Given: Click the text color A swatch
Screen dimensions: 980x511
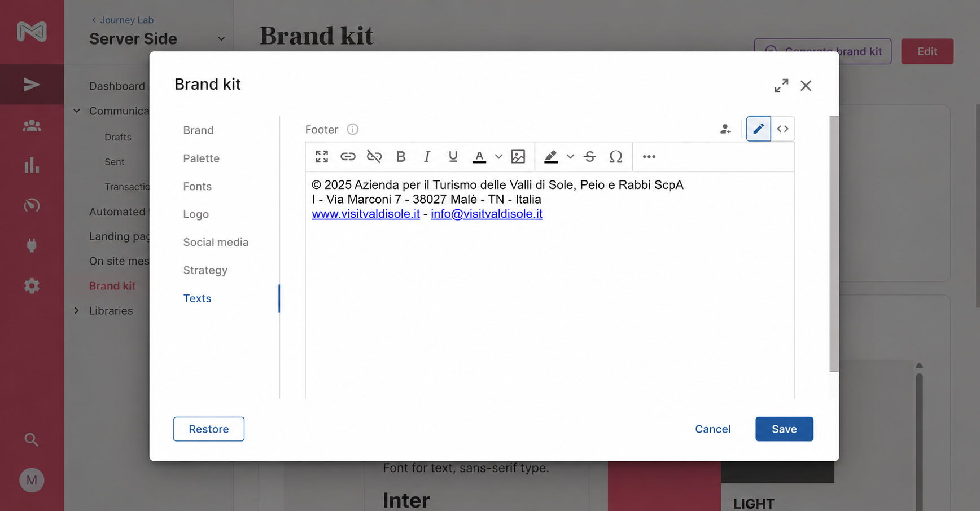Looking at the screenshot, I should tap(479, 157).
